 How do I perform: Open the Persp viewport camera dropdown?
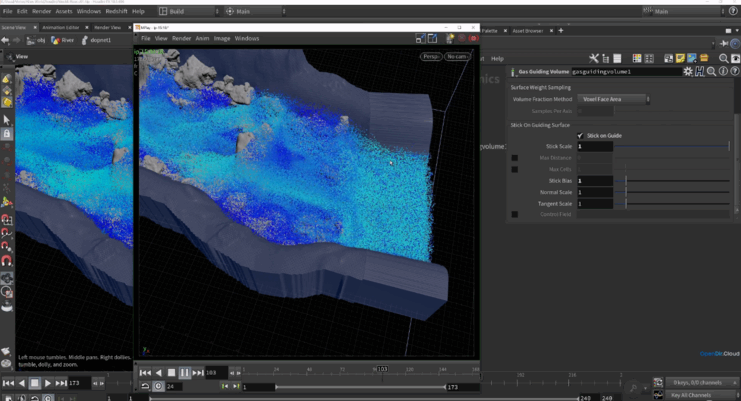tap(430, 57)
